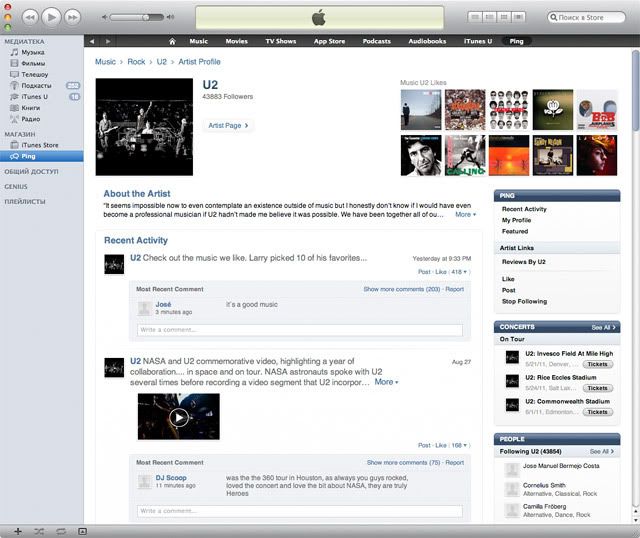Get Tickets for Invesco Field concert
Viewport: 640px width, 538px height.
[598, 364]
